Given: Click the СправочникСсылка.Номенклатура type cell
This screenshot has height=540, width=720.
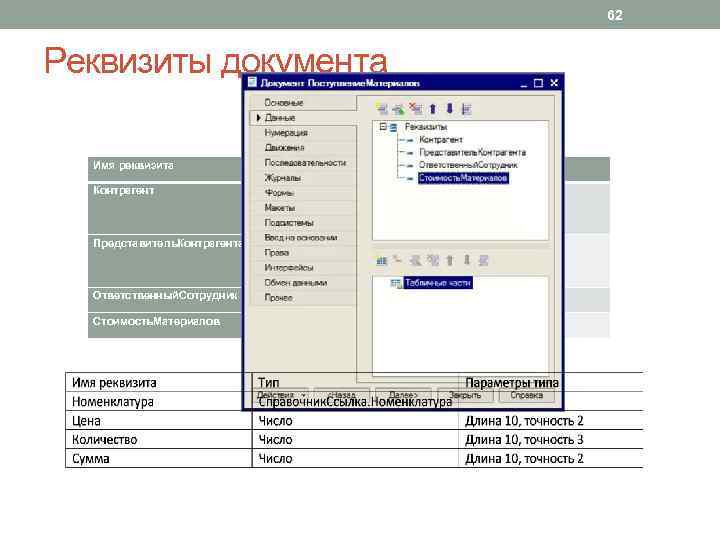Looking at the screenshot, I should coord(355,402).
